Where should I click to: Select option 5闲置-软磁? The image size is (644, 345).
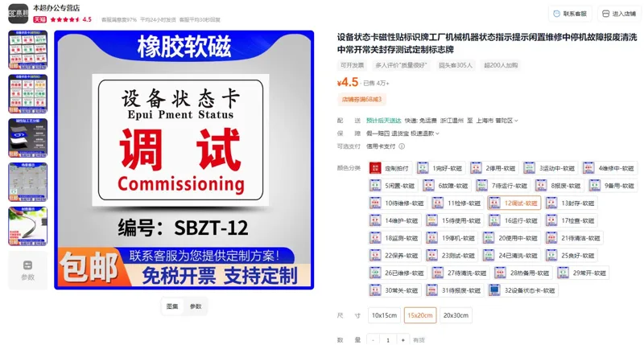394,186
